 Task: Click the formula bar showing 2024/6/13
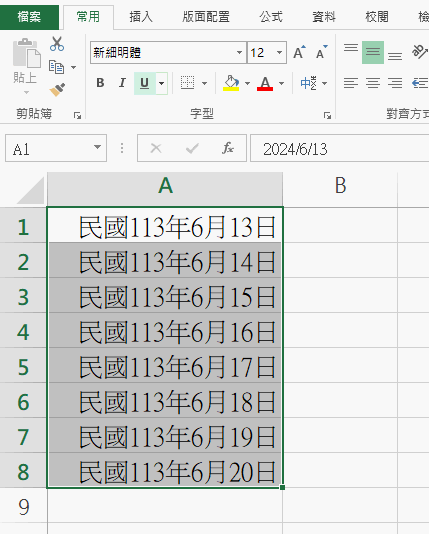tap(339, 148)
